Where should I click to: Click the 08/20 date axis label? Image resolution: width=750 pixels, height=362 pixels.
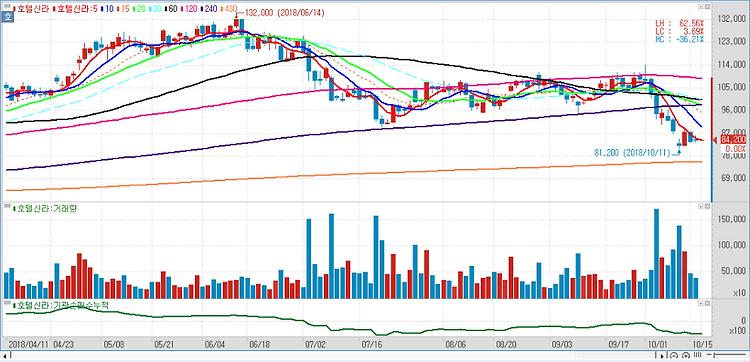[x=507, y=344]
